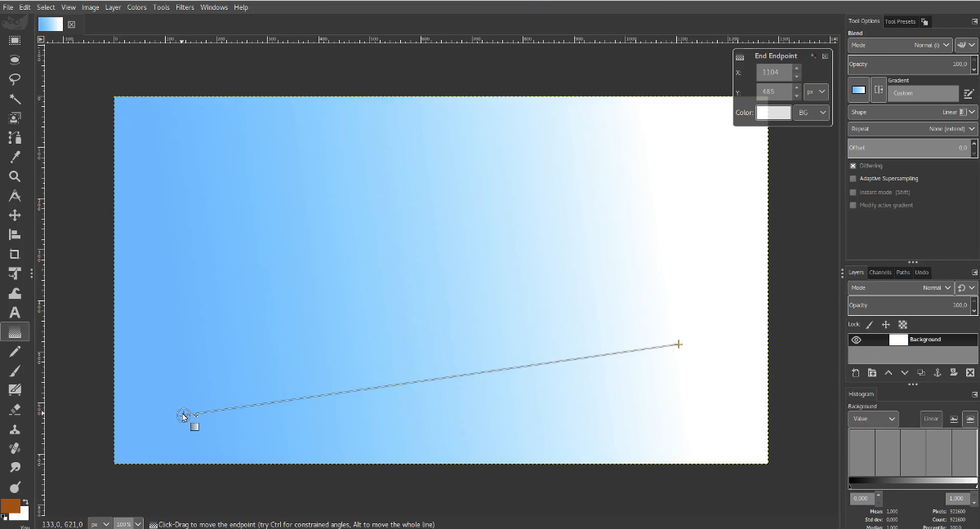Select the Move tool
980x529 pixels.
15,216
